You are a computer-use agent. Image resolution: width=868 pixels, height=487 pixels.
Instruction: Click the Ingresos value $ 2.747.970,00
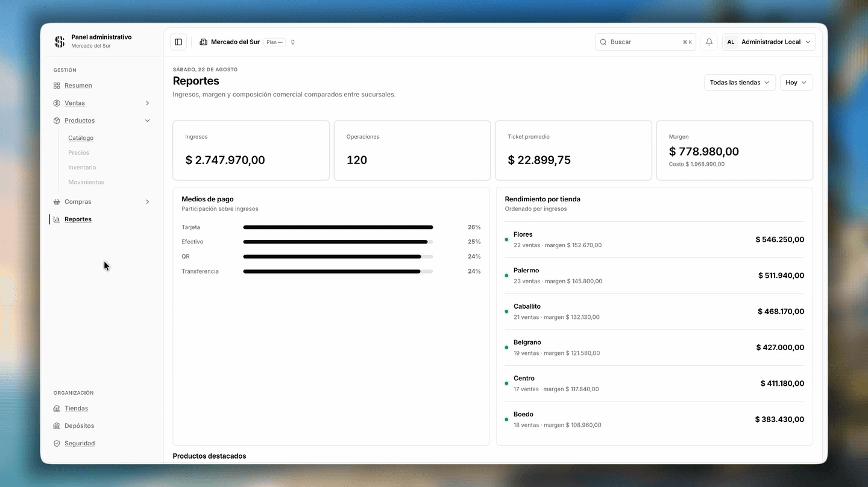pos(225,160)
